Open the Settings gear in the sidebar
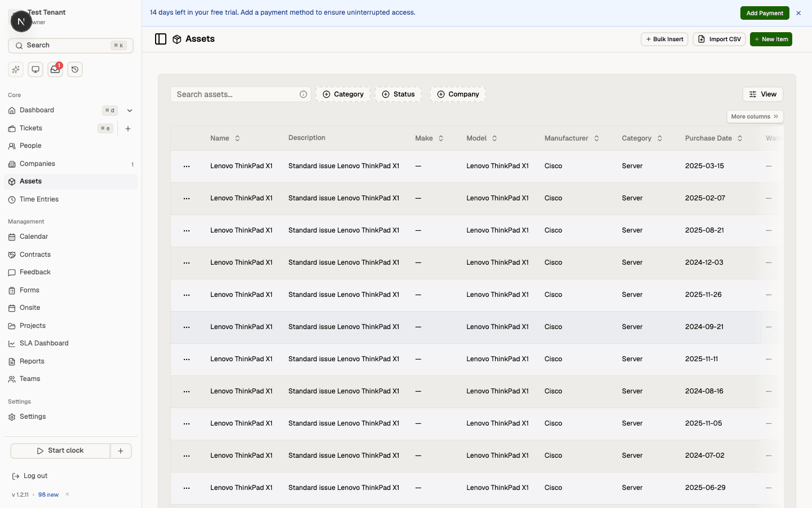812x508 pixels. click(x=12, y=417)
